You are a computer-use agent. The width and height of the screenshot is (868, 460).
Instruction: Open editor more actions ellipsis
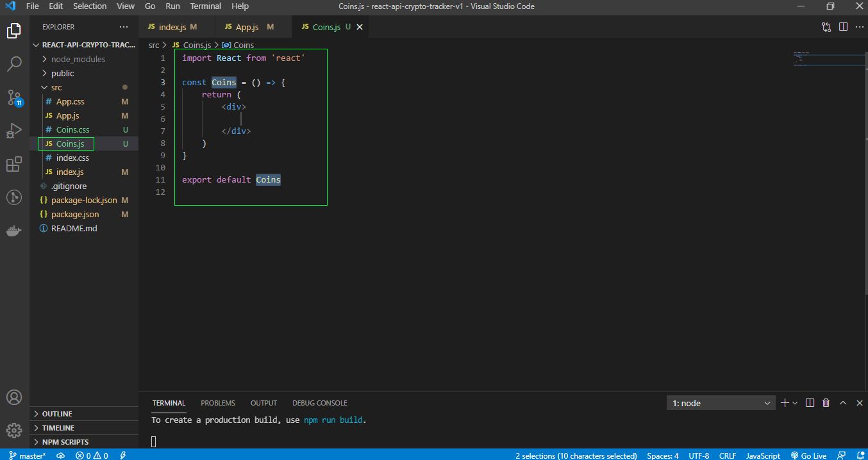[x=858, y=27]
